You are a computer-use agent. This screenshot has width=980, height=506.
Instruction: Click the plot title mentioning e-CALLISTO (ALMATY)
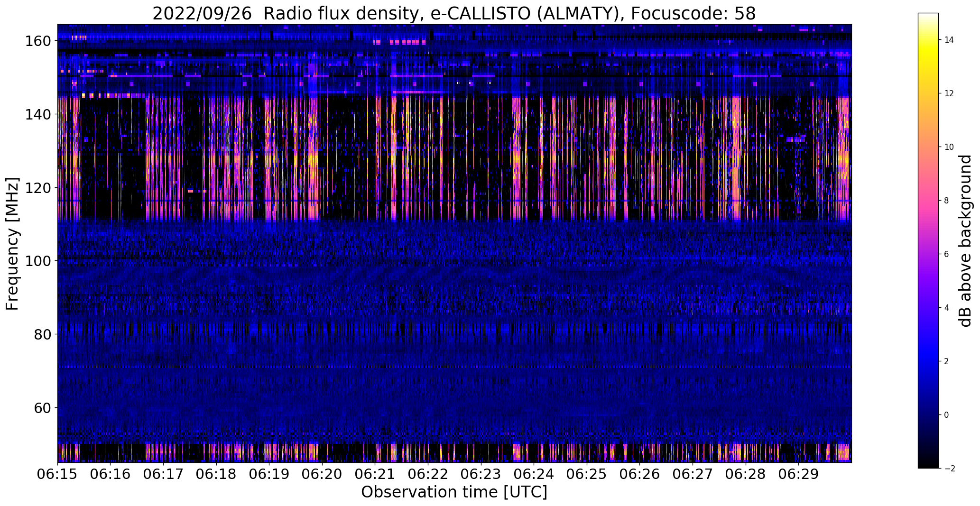click(454, 14)
